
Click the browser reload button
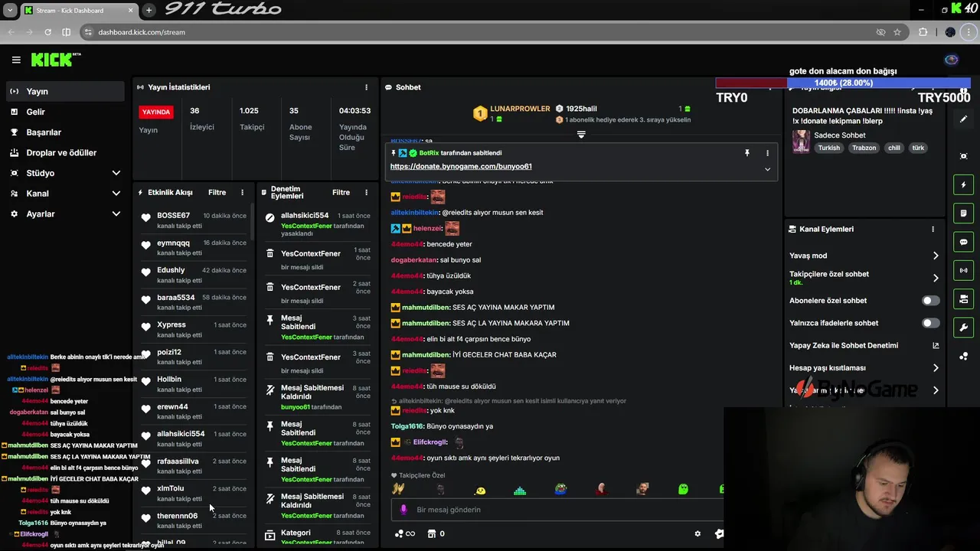47,32
